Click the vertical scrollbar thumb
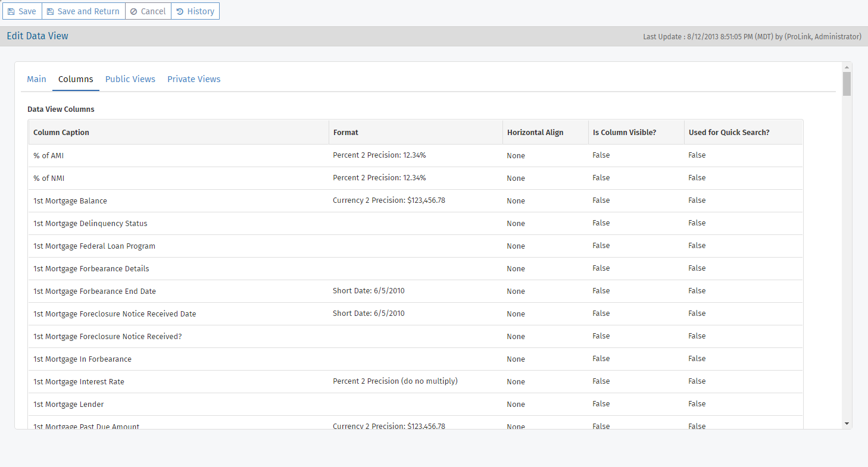Screen dimensions: 868x467 pyautogui.click(x=847, y=84)
